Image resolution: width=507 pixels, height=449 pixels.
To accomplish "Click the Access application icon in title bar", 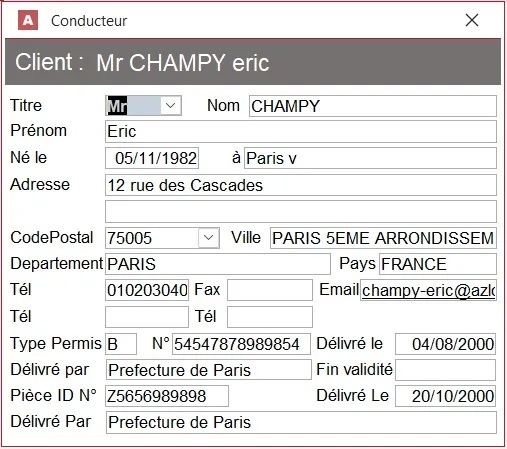I will [x=28, y=20].
